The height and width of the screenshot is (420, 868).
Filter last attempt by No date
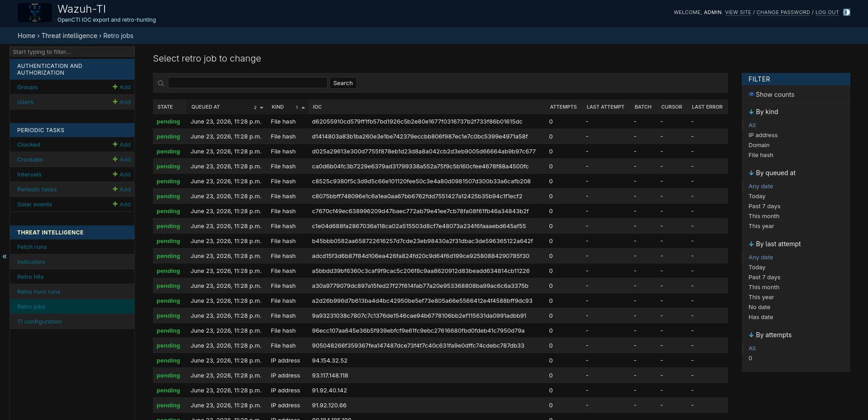tap(759, 307)
